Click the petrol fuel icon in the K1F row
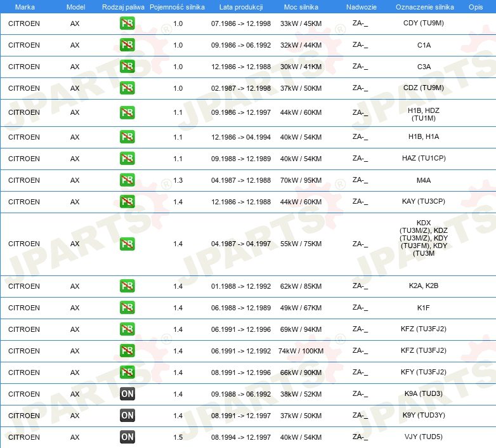Screen dimensions: 496x448 [x=127, y=308]
